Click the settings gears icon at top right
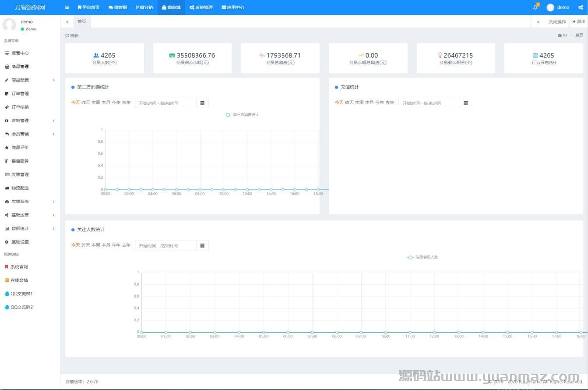588x390 pixels. point(581,7)
